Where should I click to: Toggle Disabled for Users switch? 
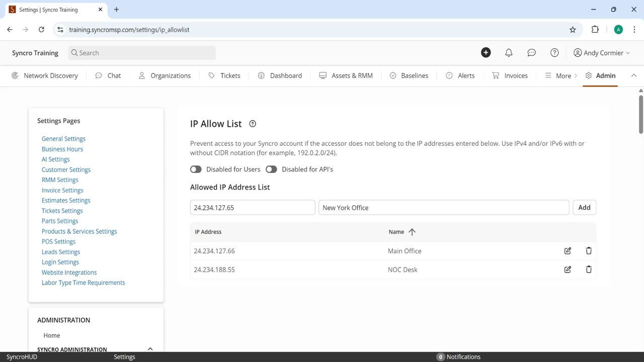point(196,169)
